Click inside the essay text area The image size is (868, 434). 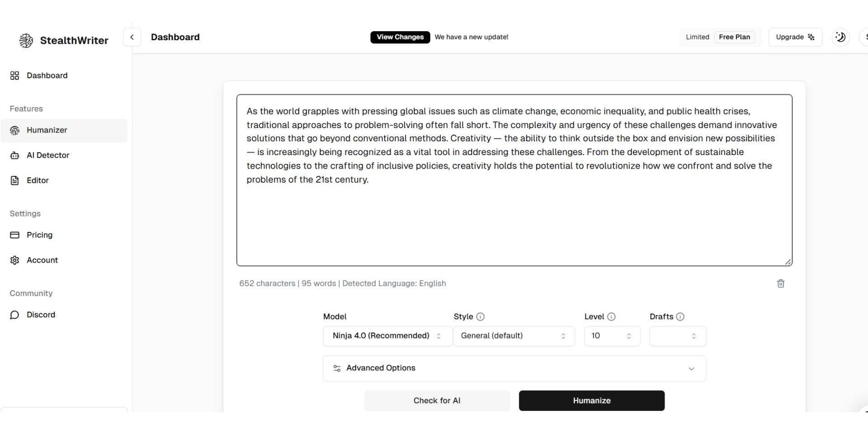coord(514,180)
